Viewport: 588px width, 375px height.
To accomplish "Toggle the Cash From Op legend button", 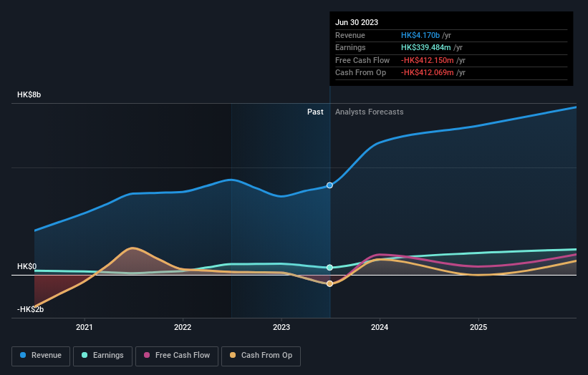I will point(261,356).
